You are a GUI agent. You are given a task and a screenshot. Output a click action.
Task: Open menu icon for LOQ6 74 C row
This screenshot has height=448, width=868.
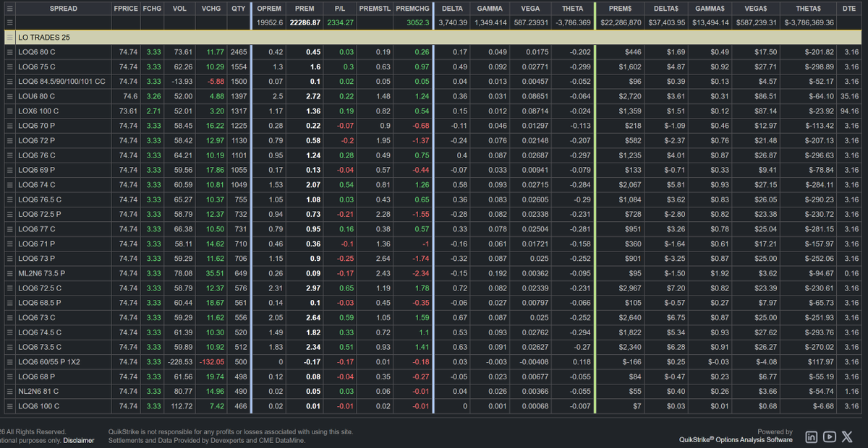9,185
